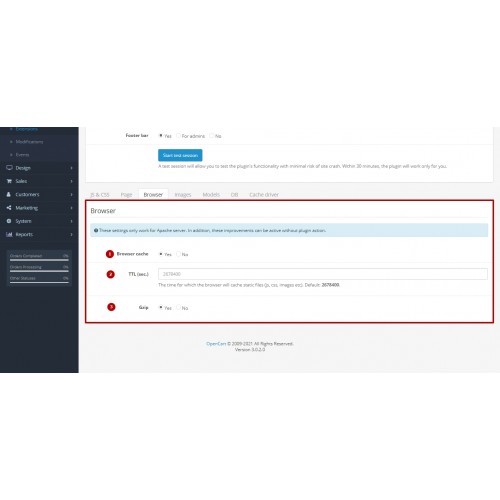Click the info icon in blue notice
The width and height of the screenshot is (500, 500).
[x=96, y=230]
